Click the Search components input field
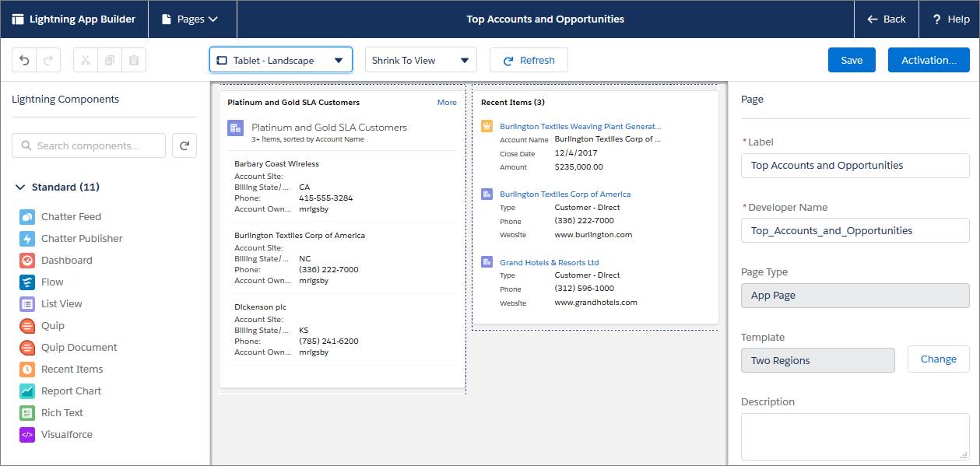Screen dimensions: 980x466 (89, 145)
